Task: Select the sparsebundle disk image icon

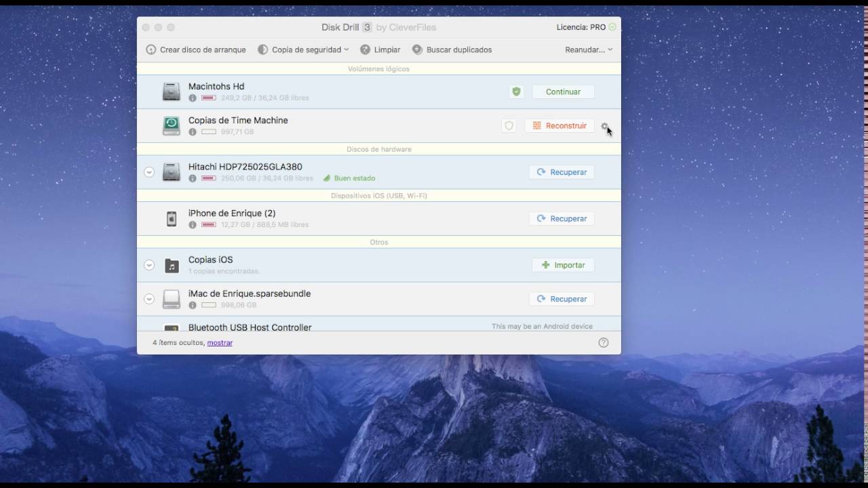Action: [x=172, y=299]
